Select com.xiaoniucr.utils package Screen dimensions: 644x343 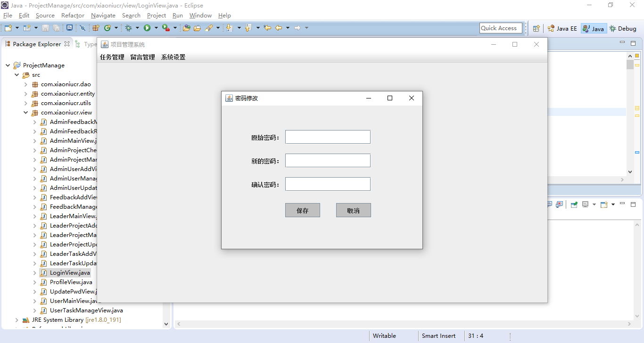tap(66, 103)
